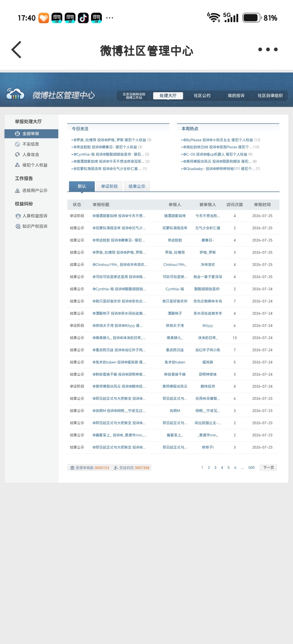
Task: Click reporter name 黄师傅股谈风云 in table
Action: (x=175, y=386)
